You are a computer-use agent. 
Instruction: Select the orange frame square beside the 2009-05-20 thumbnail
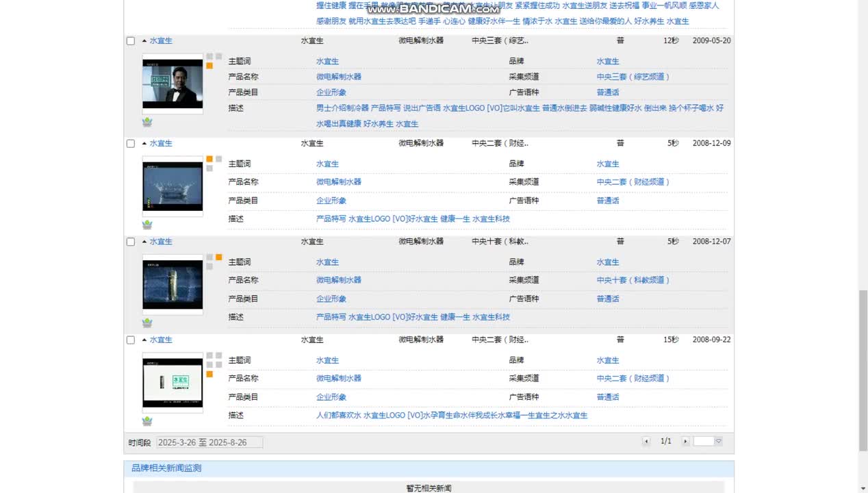[x=209, y=66]
